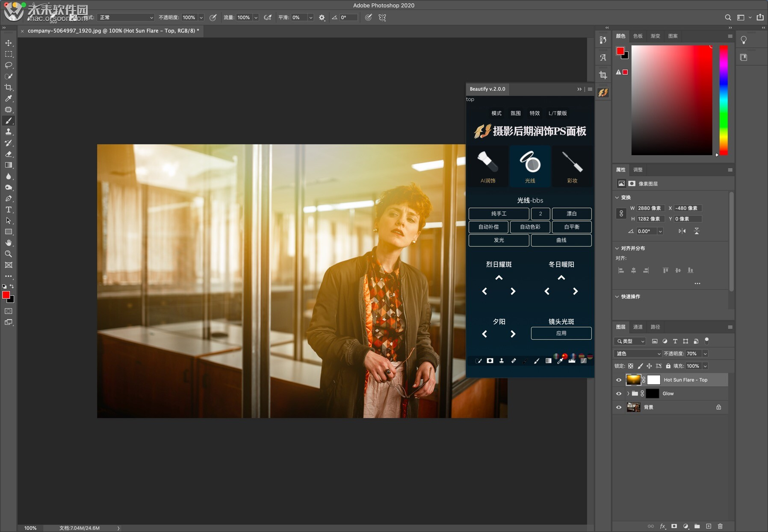Click the 白平衡 button in Beautify panel
The width and height of the screenshot is (768, 532).
[x=572, y=227]
